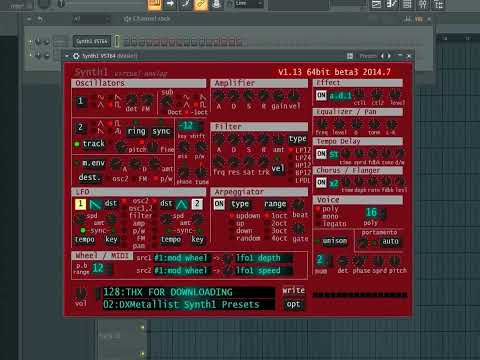The image size is (480, 360).
Task: Change LFO 1 waveform icon
Action: [96, 204]
